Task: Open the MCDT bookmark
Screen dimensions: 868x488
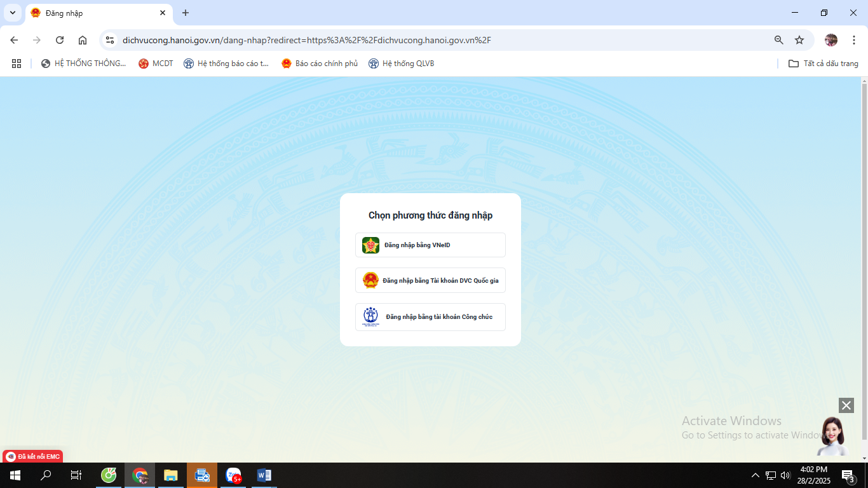Action: 156,64
